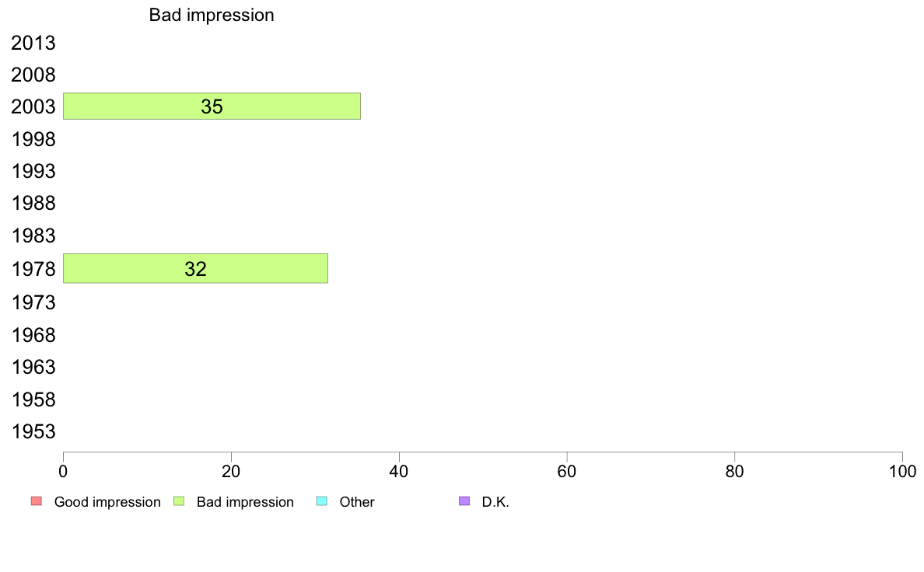Select the Other legend label text

click(x=357, y=502)
